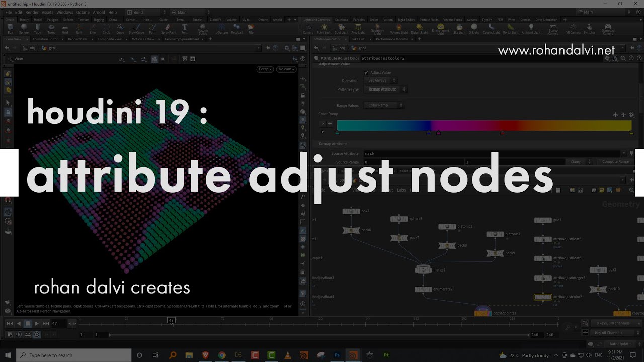Image resolution: width=644 pixels, height=362 pixels.
Task: Add a point to the Color Ramp
Action: coord(330,123)
